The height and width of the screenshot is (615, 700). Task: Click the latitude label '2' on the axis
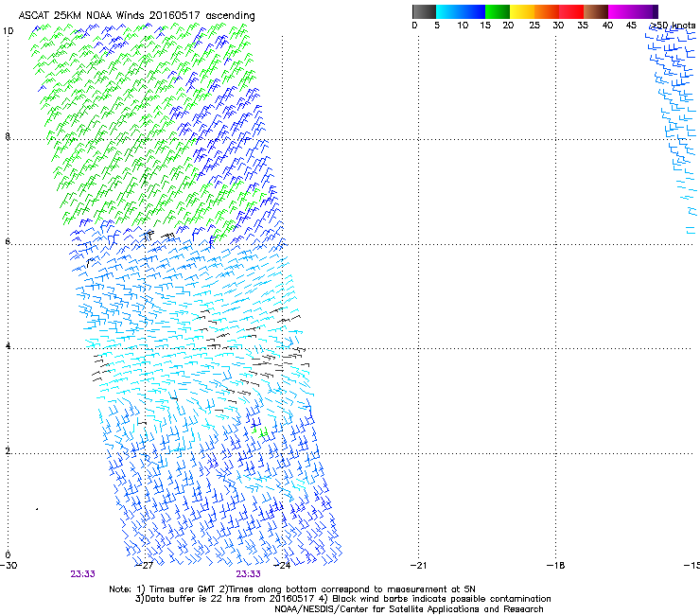[x=8, y=450]
